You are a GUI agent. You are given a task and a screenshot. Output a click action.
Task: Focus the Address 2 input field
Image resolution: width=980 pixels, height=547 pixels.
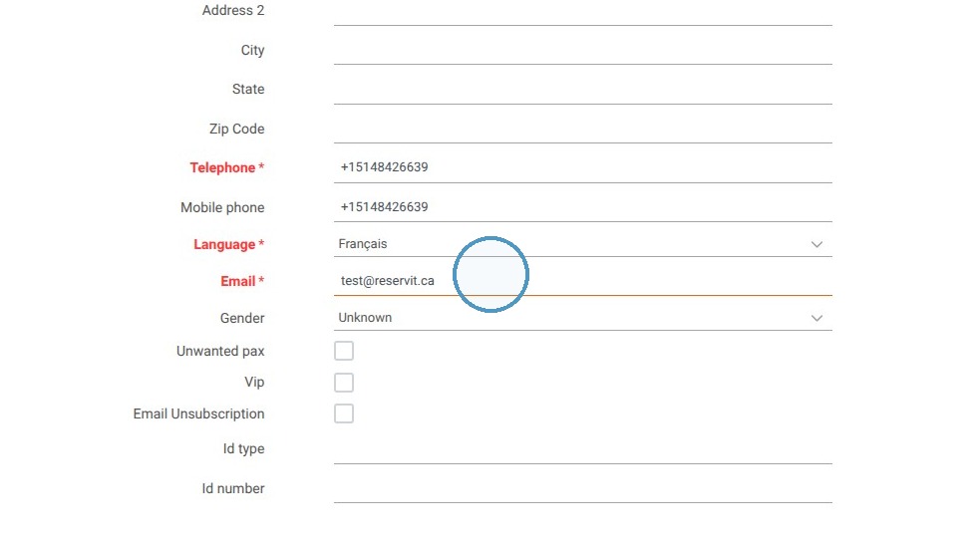click(582, 11)
